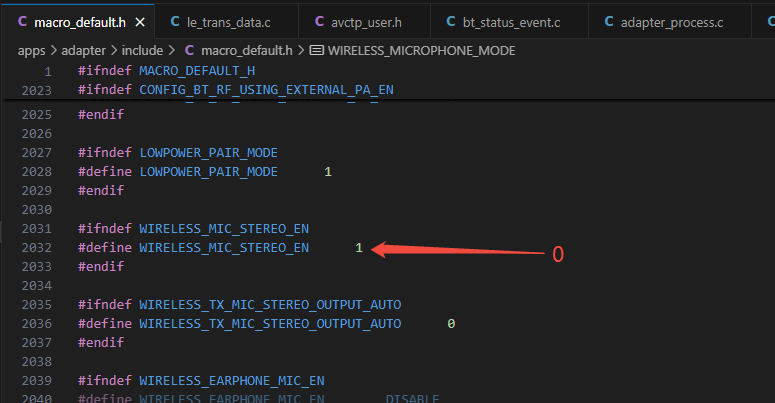775x403 pixels.
Task: Switch to the adapter_process.c tab
Action: point(670,22)
